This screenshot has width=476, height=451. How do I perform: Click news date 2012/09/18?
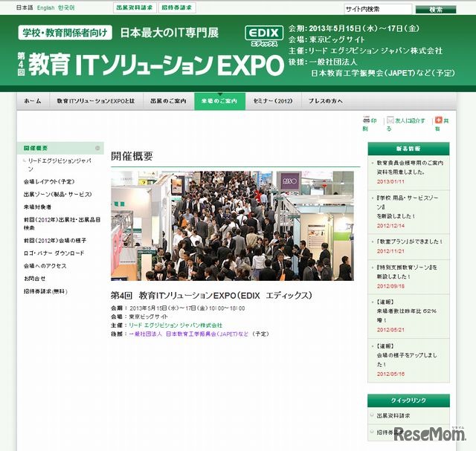pos(390,286)
